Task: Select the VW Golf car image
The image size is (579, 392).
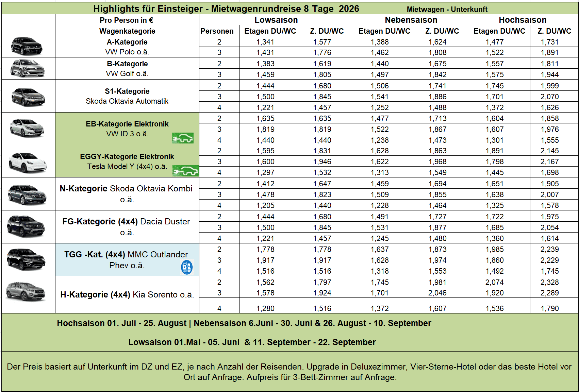Action: (28, 68)
